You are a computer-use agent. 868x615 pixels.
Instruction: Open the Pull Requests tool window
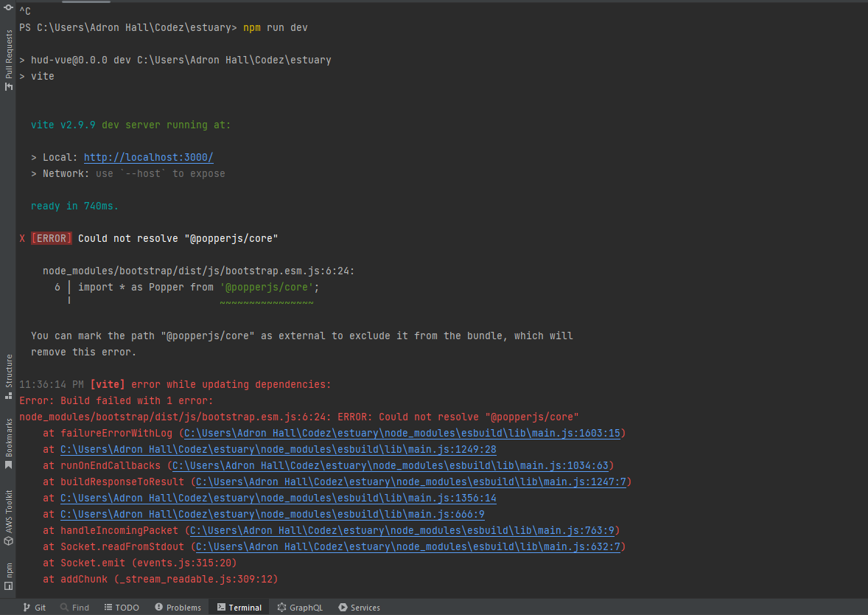pos(8,60)
